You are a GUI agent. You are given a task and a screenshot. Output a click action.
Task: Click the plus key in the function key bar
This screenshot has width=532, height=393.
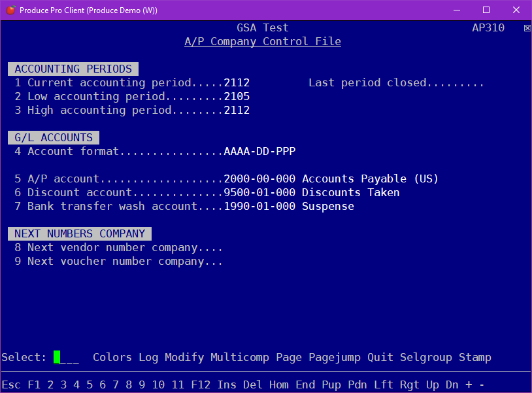pyautogui.click(x=469, y=385)
